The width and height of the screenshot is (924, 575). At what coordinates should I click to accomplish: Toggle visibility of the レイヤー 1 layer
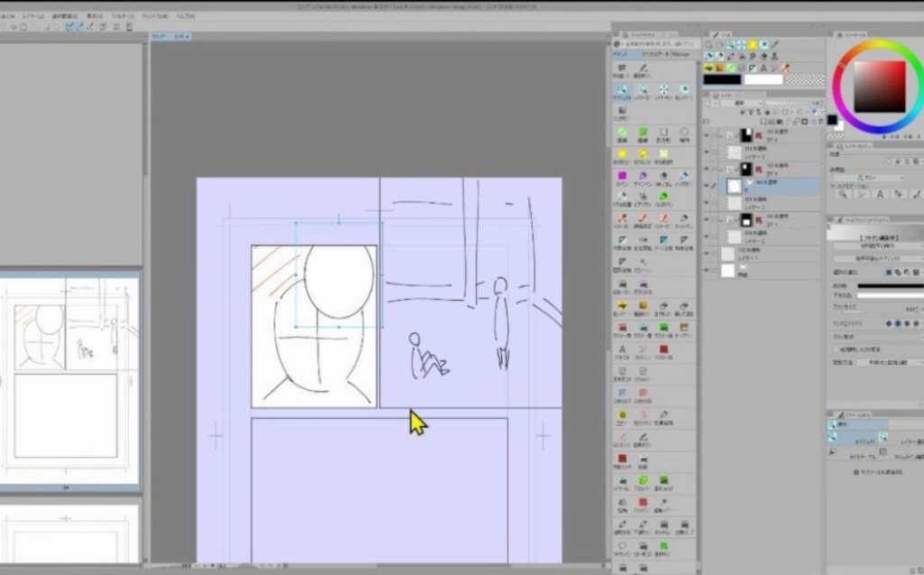pyautogui.click(x=707, y=254)
